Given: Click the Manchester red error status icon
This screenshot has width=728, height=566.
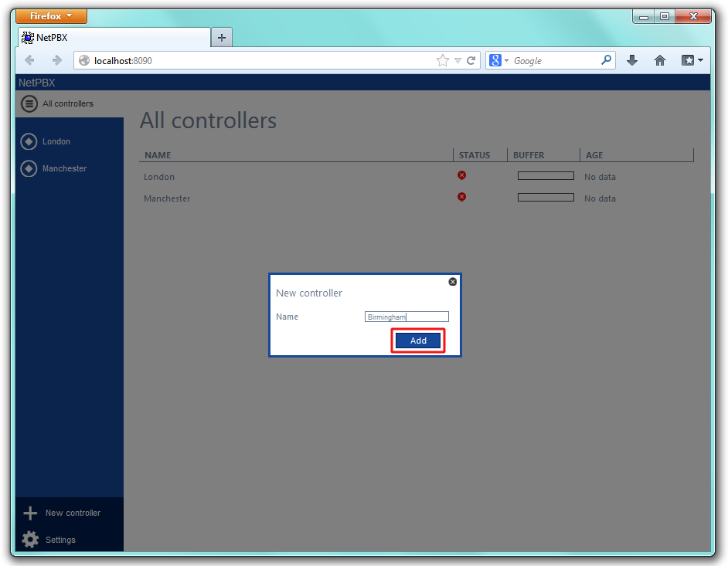Looking at the screenshot, I should pyautogui.click(x=462, y=197).
